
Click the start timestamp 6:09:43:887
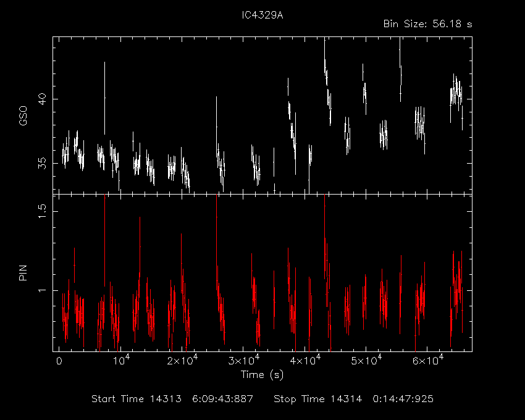point(222,399)
